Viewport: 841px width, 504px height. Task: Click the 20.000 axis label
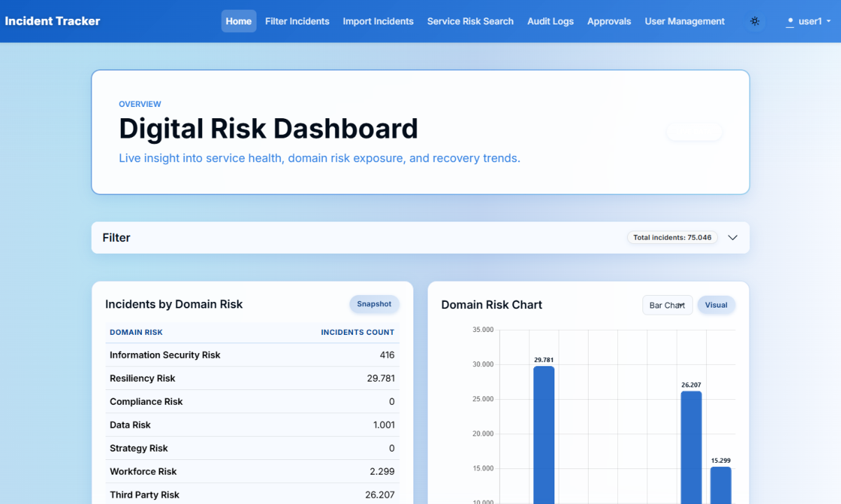pos(483,433)
